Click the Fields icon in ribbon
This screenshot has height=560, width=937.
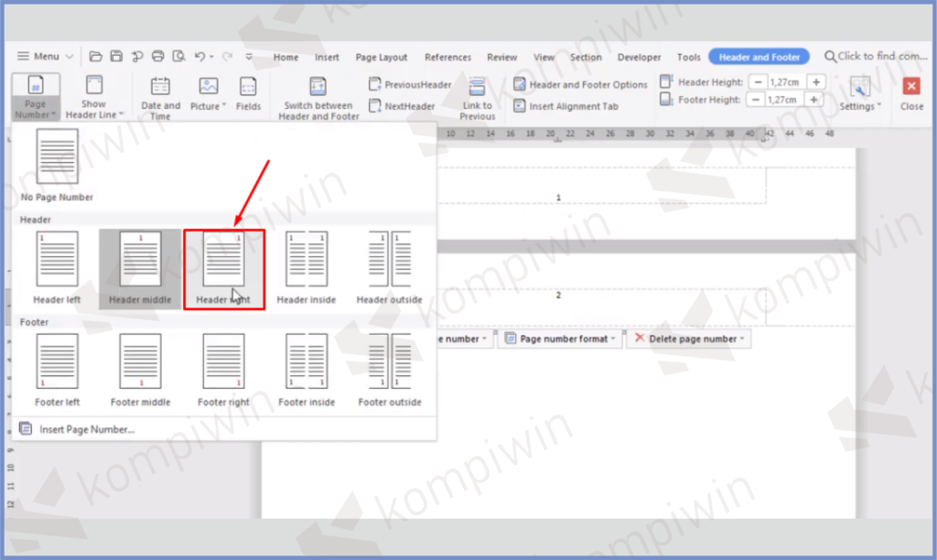point(248,88)
